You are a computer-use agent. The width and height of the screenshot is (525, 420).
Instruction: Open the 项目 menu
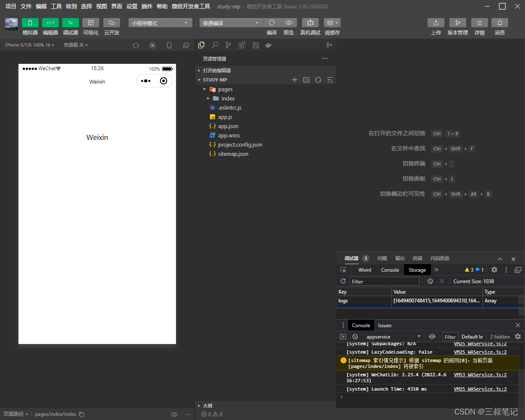coord(11,6)
